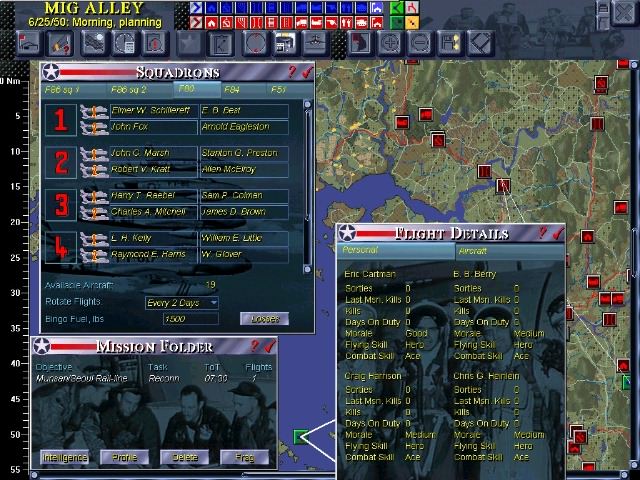Accept Flight Details with red checkmark
Screen dimensions: 640x480
[557, 233]
